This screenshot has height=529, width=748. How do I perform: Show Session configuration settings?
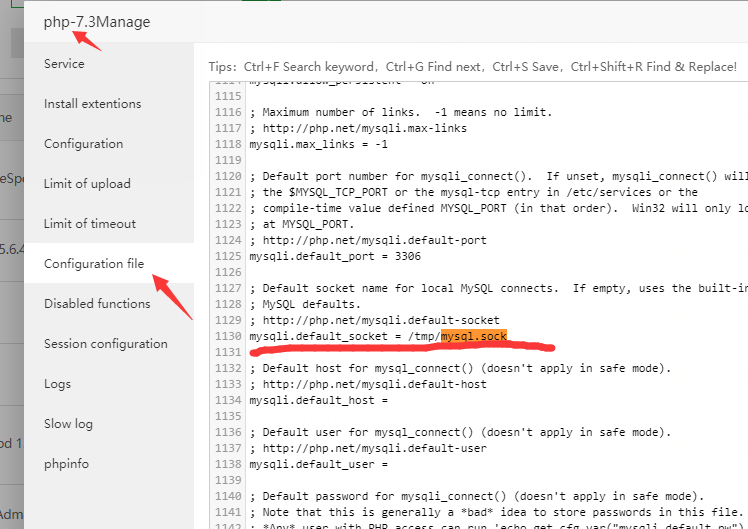click(105, 344)
